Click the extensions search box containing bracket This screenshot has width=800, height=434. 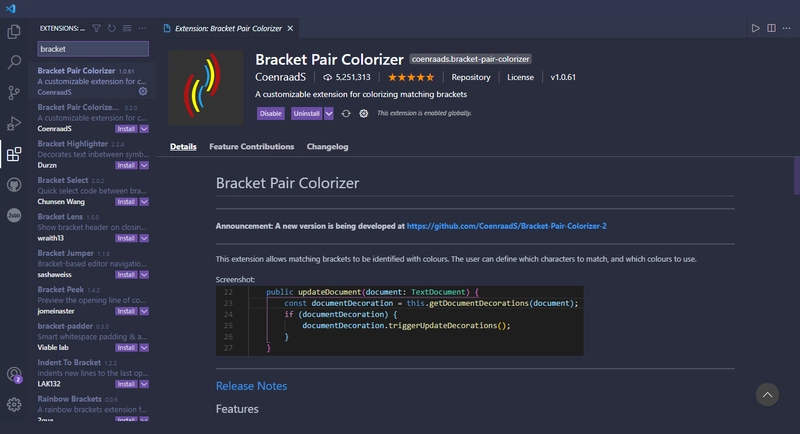point(93,49)
